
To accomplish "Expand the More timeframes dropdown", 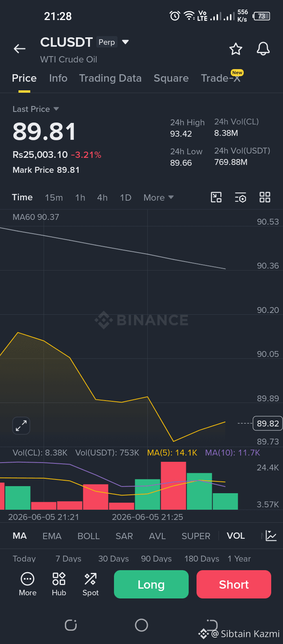I will [x=159, y=198].
